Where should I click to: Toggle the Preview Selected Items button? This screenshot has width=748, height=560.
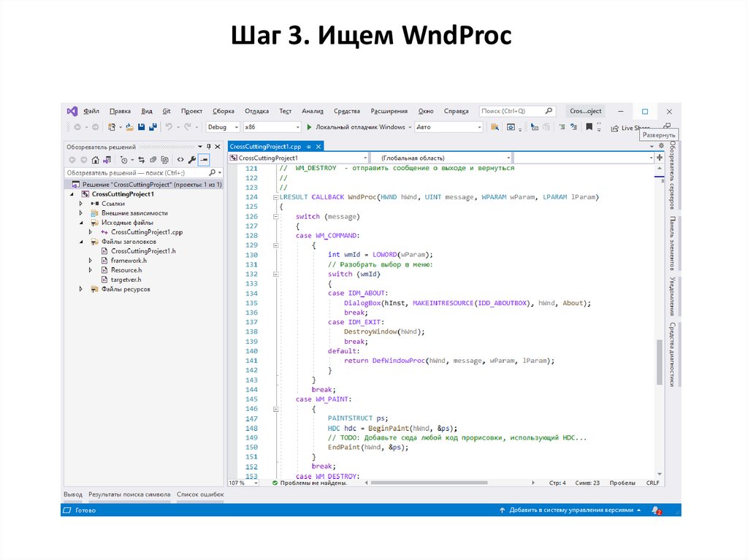pyautogui.click(x=205, y=160)
